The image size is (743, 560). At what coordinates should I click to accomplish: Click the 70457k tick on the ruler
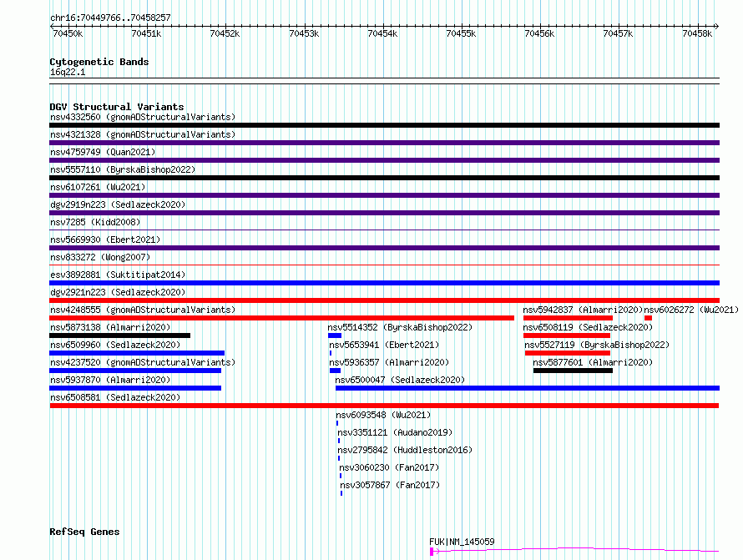619,26
